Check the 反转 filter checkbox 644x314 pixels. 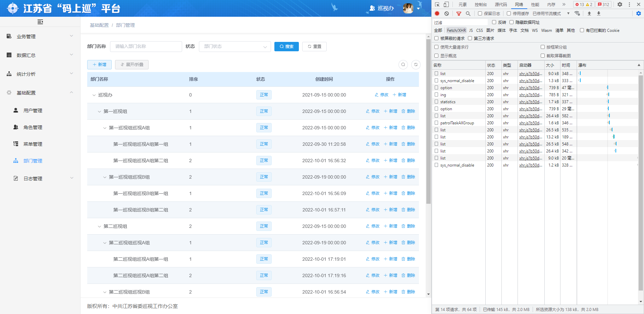pyautogui.click(x=494, y=22)
